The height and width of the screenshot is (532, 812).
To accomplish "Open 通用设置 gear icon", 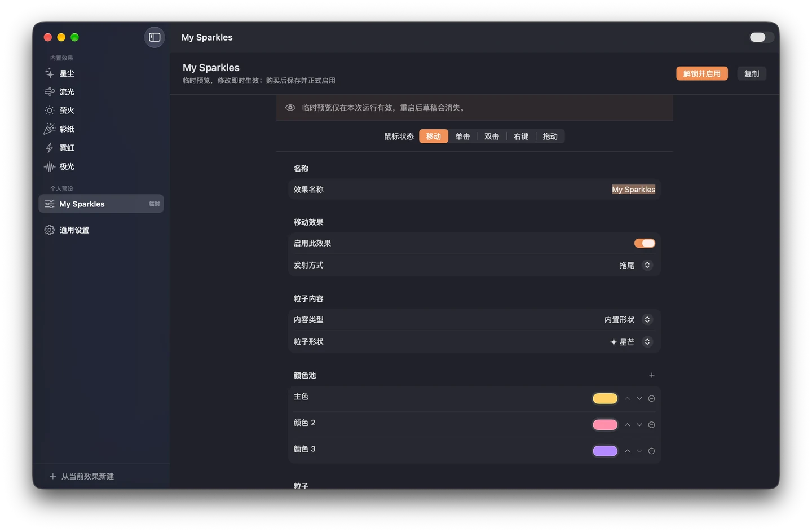I will point(50,230).
